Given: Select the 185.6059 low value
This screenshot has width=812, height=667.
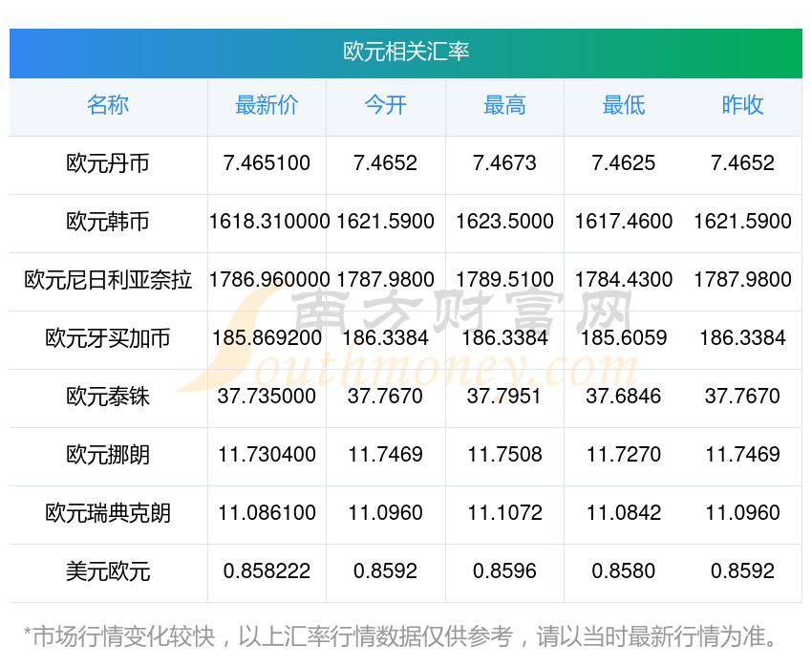Looking at the screenshot, I should pos(624,338).
